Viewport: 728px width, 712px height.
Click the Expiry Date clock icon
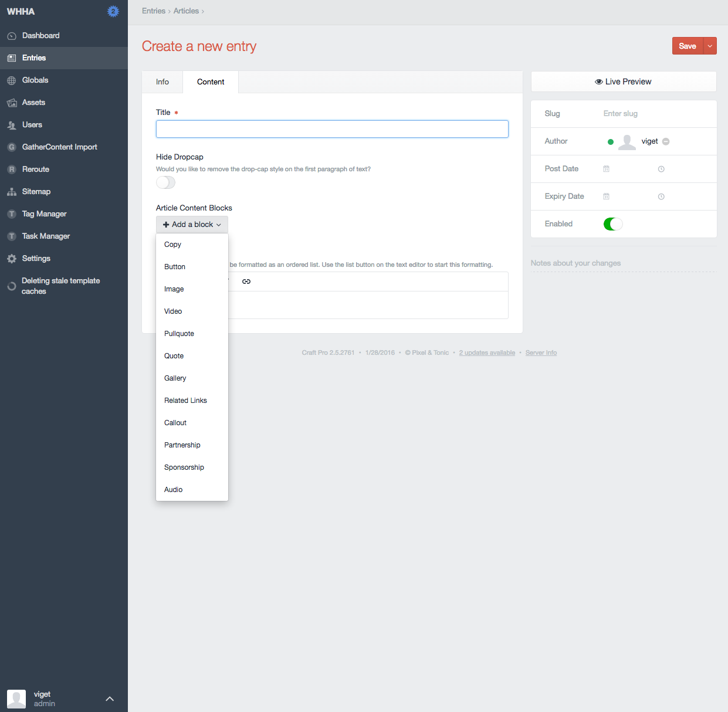pos(661,196)
